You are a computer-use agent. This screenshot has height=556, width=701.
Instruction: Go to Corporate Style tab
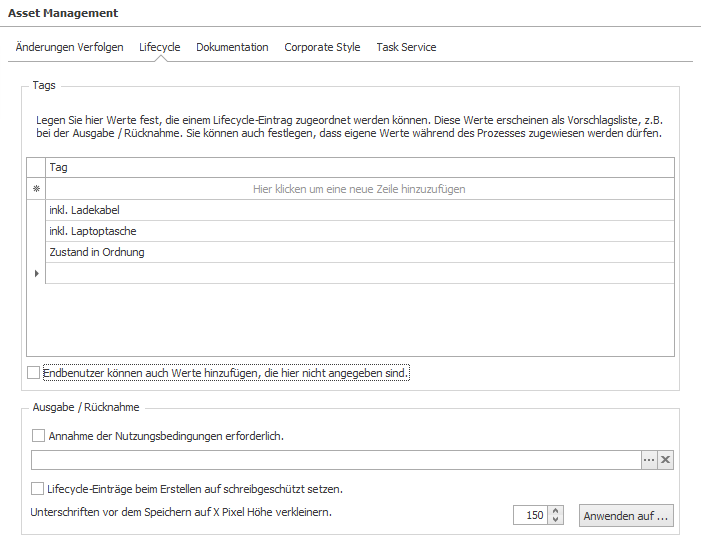point(322,47)
